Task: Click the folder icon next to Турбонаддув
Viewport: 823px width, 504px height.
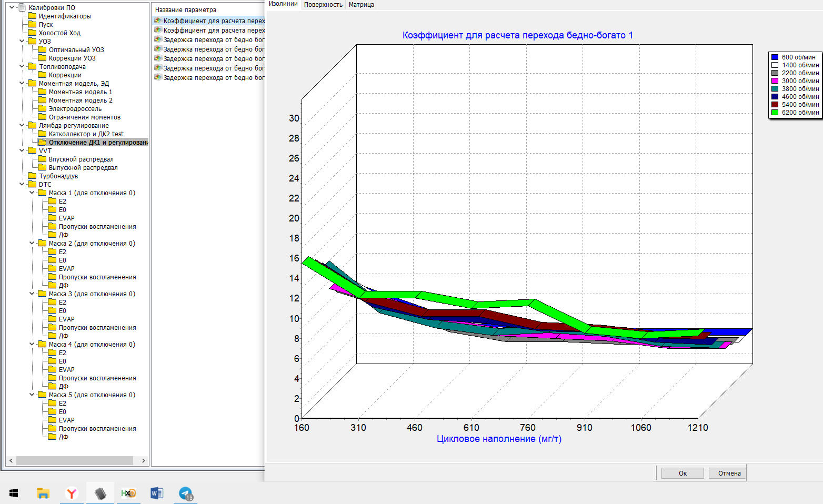Action: (33, 176)
